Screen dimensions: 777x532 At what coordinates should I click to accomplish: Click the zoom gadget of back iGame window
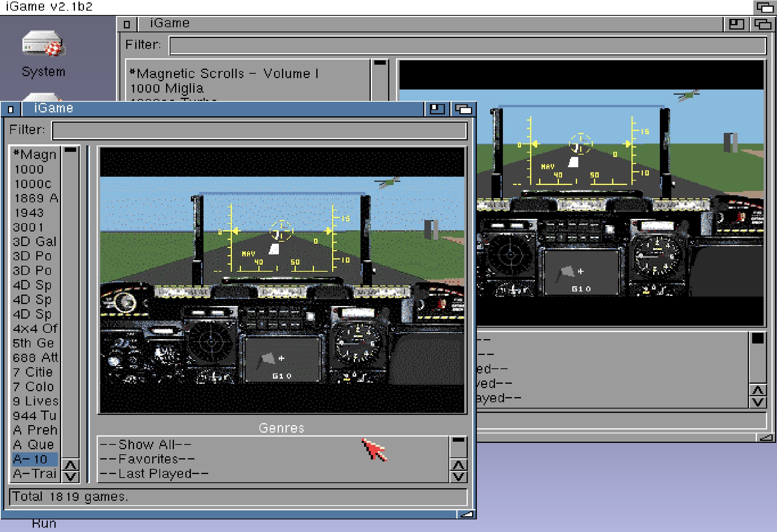click(x=736, y=24)
